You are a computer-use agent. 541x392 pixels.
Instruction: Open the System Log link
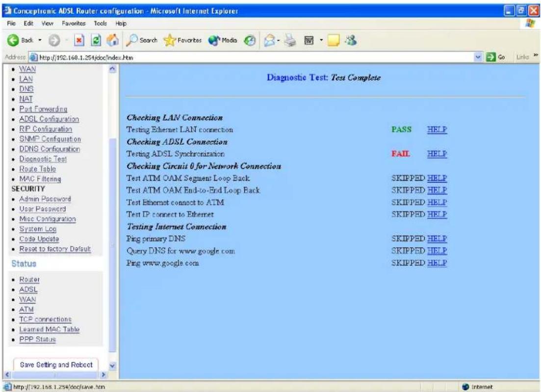coord(38,229)
